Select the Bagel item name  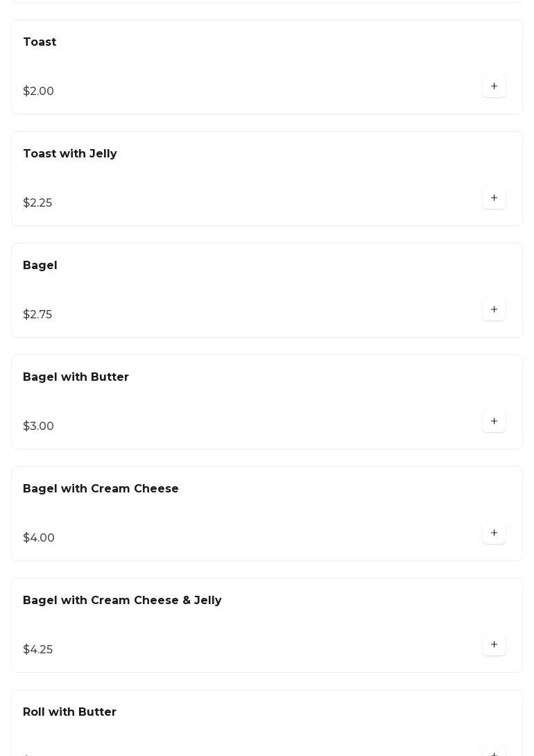tap(40, 266)
